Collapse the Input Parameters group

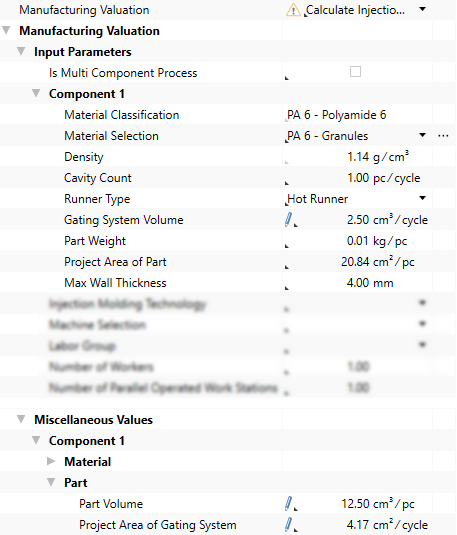[x=21, y=51]
